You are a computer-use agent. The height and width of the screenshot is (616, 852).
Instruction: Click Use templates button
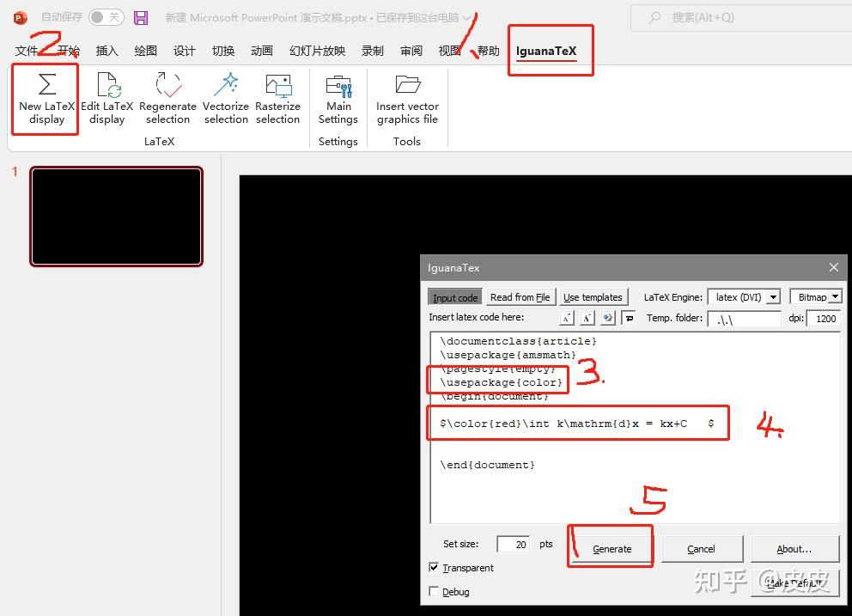(x=593, y=297)
